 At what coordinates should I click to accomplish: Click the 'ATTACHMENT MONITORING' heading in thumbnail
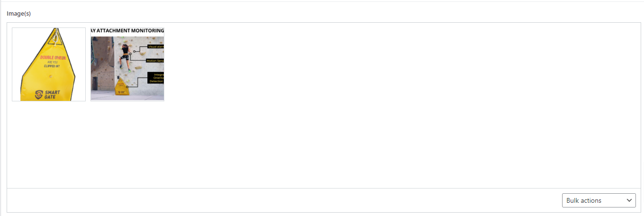coord(127,31)
